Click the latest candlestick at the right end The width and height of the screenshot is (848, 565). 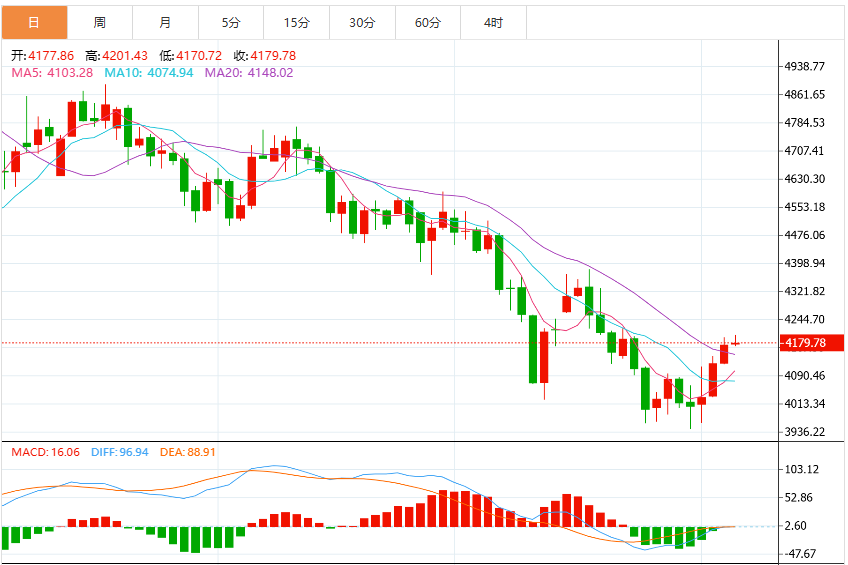[x=735, y=342]
